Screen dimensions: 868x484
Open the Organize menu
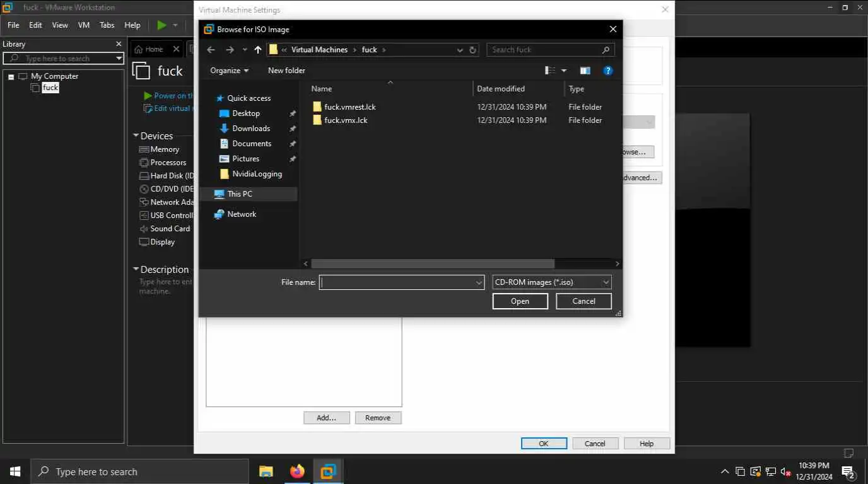point(229,71)
